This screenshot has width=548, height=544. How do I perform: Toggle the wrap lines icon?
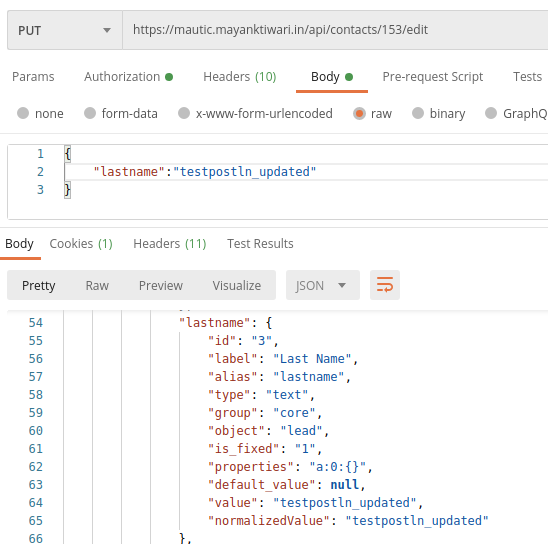(x=385, y=285)
